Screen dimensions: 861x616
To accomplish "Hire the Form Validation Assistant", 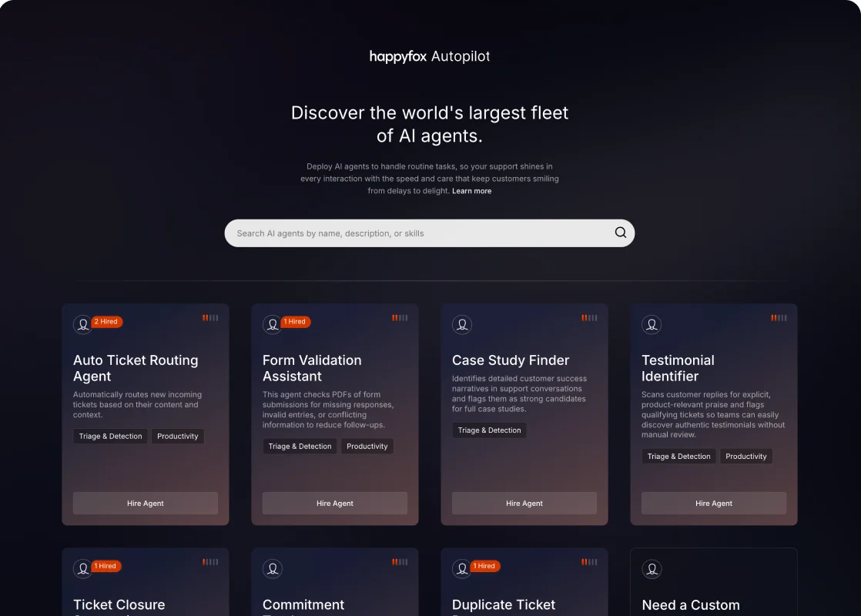I will [x=335, y=504].
